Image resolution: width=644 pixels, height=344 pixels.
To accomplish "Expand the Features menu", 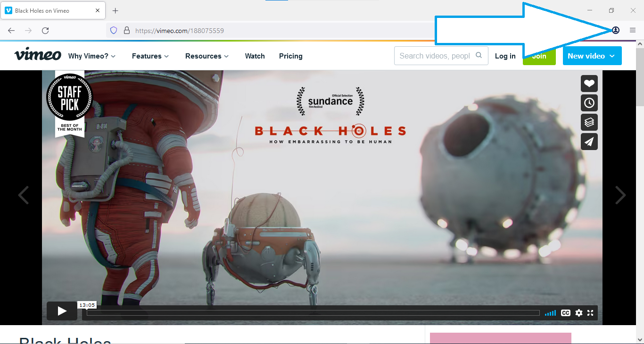I will click(150, 56).
